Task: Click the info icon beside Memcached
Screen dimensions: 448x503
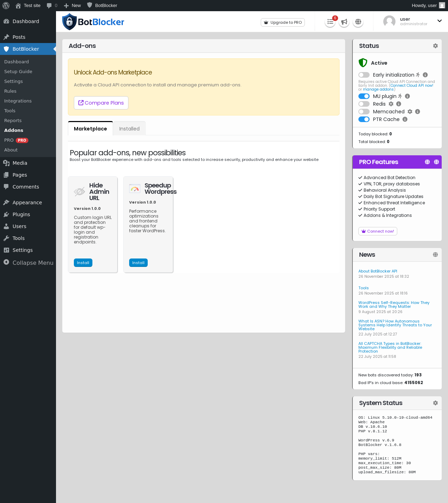Action: point(418,112)
